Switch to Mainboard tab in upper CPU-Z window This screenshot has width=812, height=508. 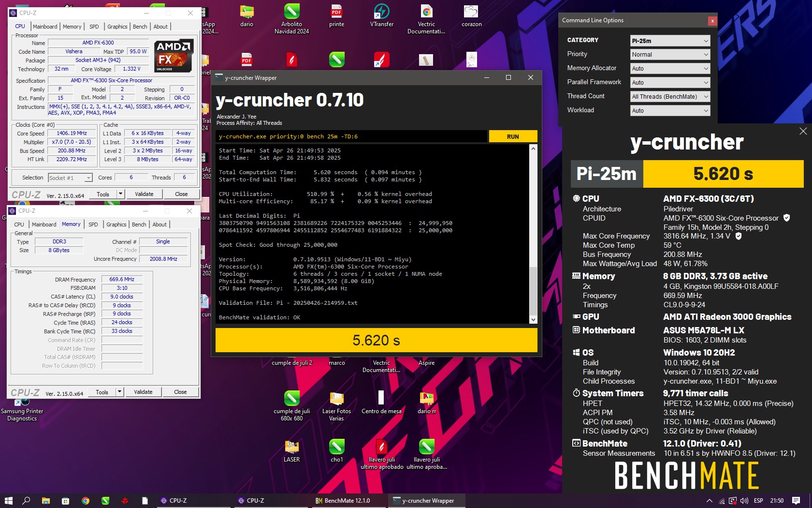pos(45,27)
